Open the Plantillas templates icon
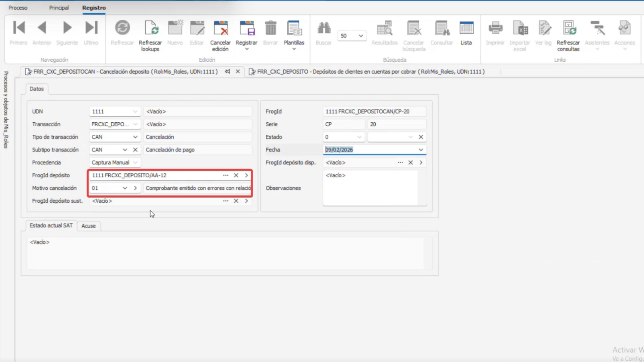This screenshot has height=362, width=644. (294, 28)
